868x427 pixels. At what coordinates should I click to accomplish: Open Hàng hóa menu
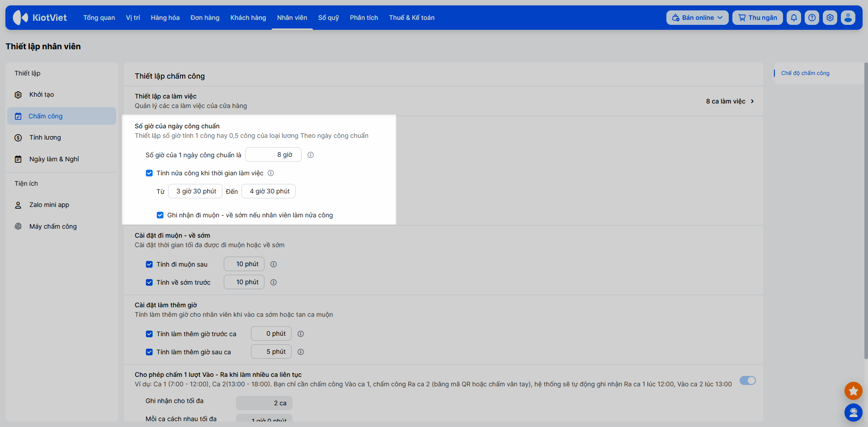coord(165,18)
